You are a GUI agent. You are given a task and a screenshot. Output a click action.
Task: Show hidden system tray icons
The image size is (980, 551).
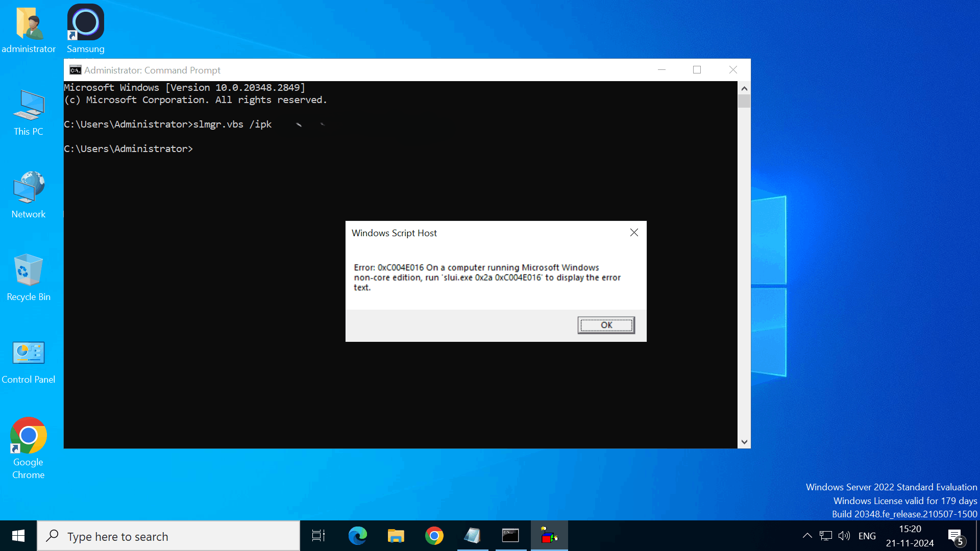click(807, 536)
